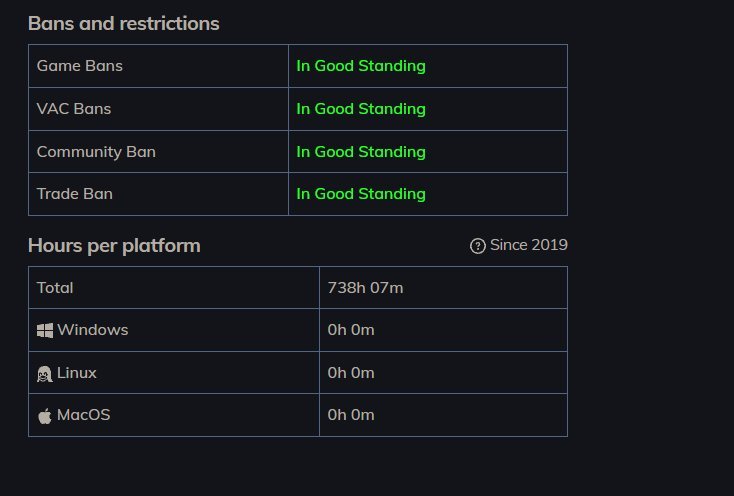734x496 pixels.
Task: Click the Bans and restrictions heading
Action: pyautogui.click(x=124, y=23)
